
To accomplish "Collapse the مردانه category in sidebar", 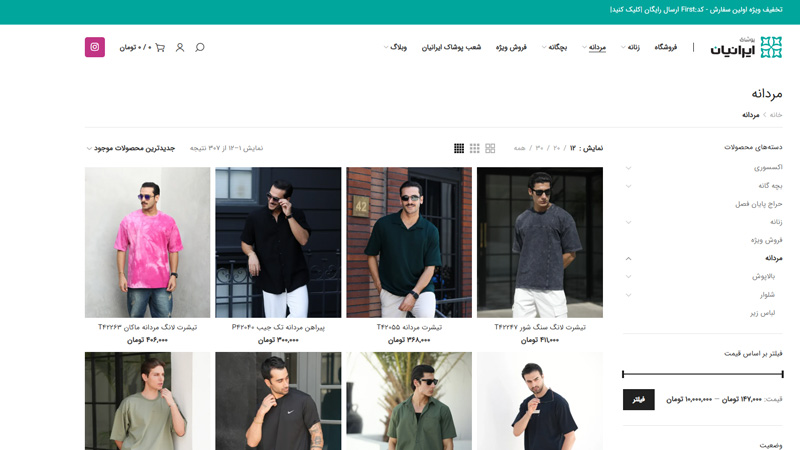I will pyautogui.click(x=628, y=258).
